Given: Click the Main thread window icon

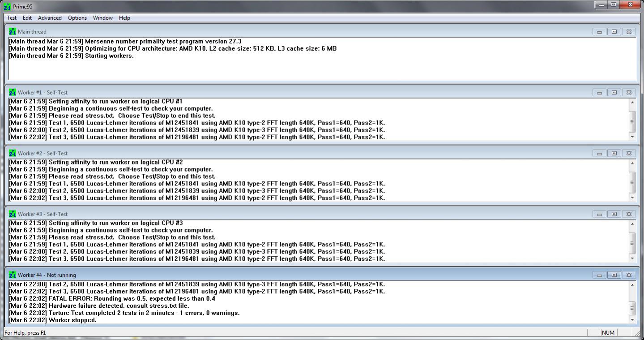Looking at the screenshot, I should (13, 31).
